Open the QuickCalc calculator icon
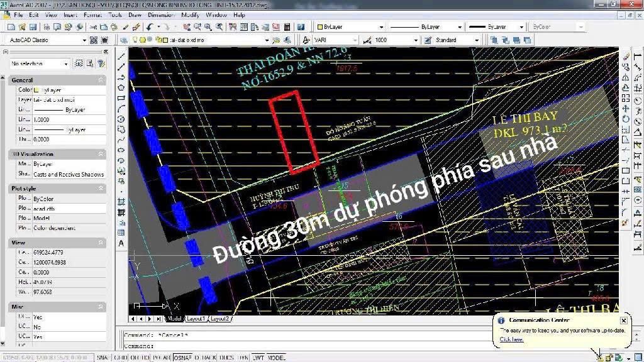 [x=287, y=27]
